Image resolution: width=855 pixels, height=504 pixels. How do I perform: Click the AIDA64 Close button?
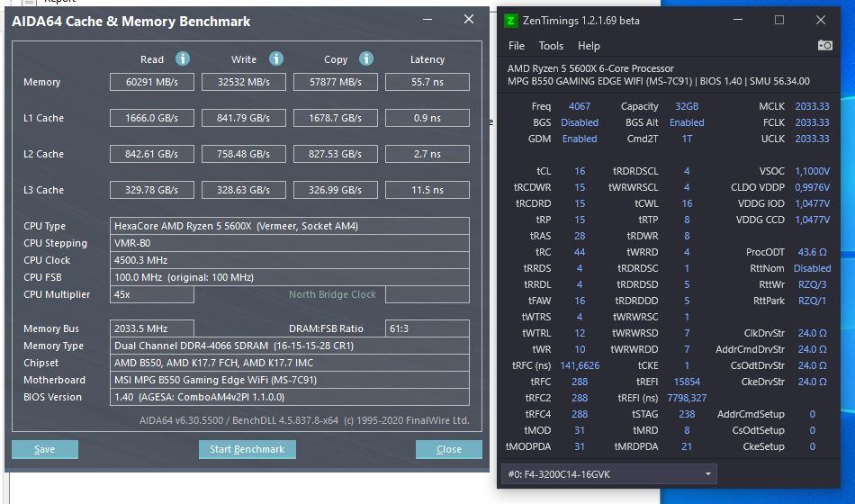pos(449,449)
